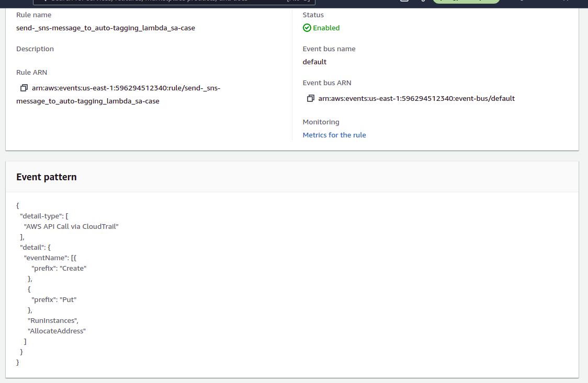The height and width of the screenshot is (383, 588).
Task: Select the event bus name value default
Action: (x=314, y=62)
